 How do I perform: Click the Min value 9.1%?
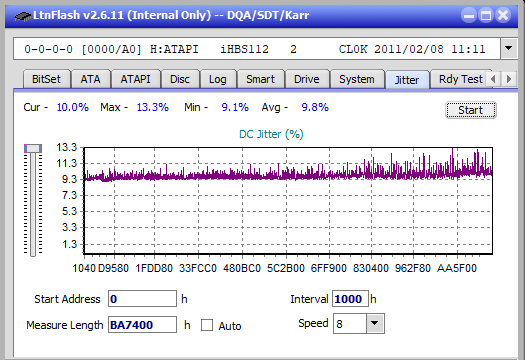[235, 107]
